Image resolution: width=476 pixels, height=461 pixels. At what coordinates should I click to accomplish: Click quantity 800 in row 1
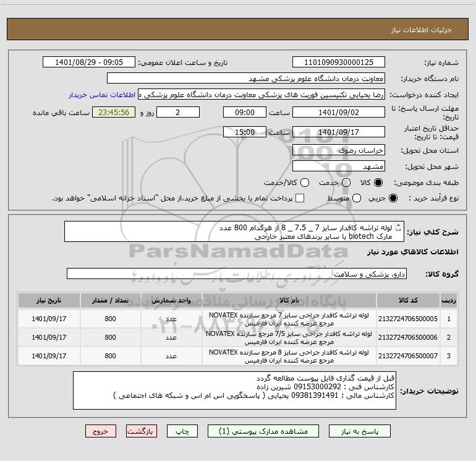110,319
